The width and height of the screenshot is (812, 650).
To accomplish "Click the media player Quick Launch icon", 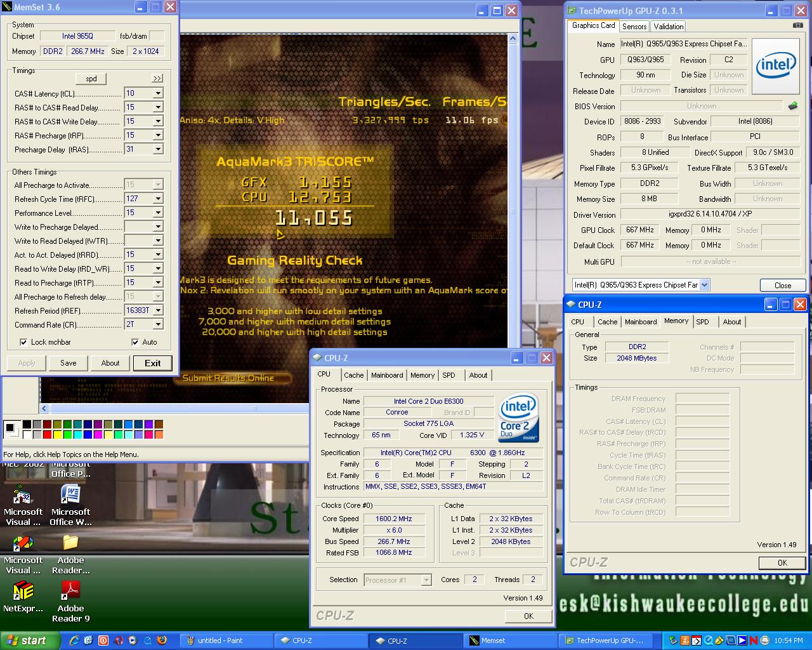I will [x=133, y=640].
